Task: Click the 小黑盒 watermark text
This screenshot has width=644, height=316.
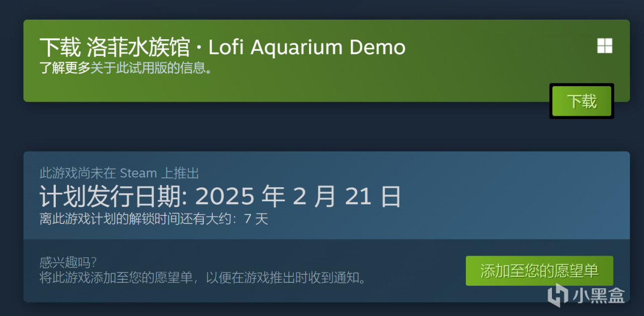Action: pos(598,294)
